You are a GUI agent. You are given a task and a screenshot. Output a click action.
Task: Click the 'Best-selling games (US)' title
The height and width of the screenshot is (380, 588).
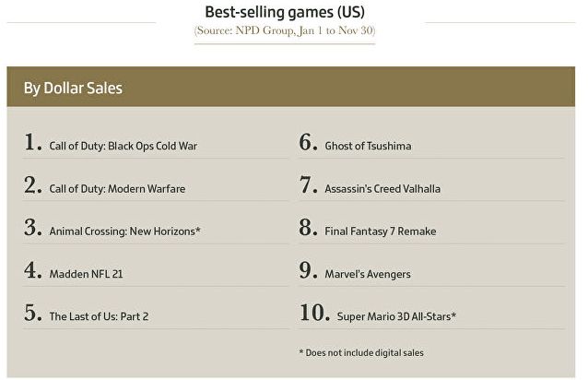point(285,12)
